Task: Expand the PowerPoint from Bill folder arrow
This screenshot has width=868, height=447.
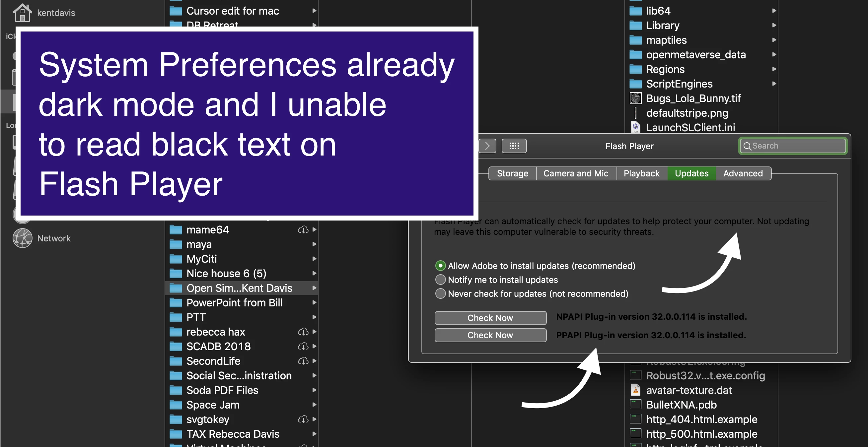Action: (314, 302)
